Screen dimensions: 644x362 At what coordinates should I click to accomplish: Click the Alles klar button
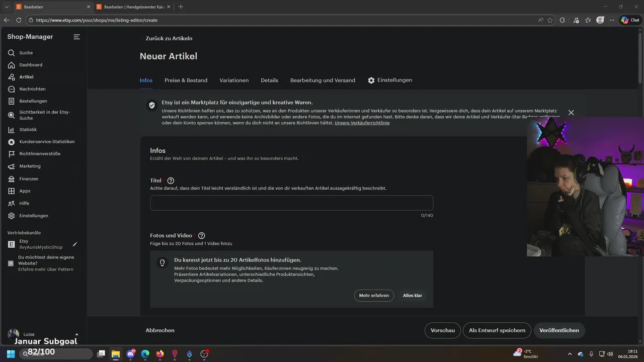[x=413, y=296]
